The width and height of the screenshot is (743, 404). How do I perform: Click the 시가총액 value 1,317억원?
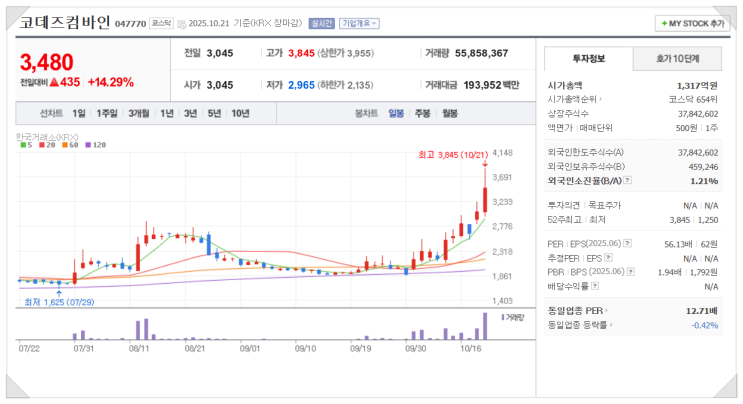click(x=697, y=86)
